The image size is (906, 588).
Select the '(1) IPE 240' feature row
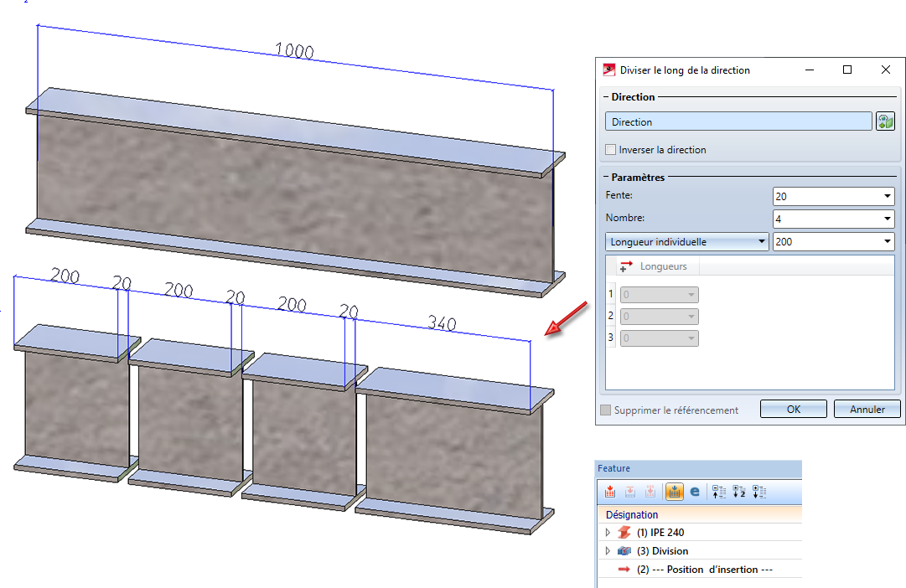pos(699,532)
